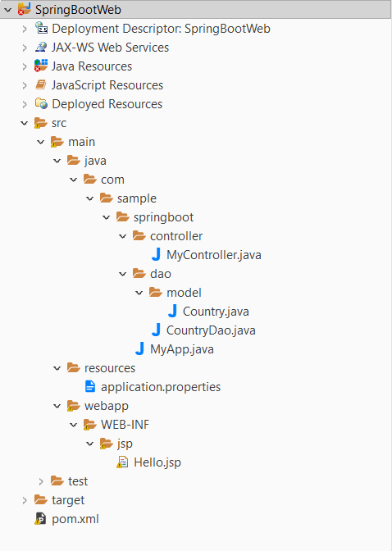Collapse the jsp folder

pos(90,444)
